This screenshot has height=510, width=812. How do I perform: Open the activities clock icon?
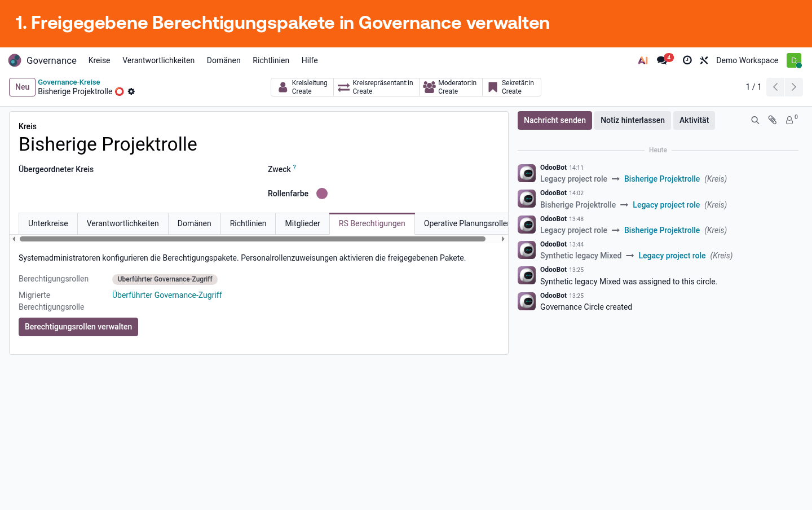pyautogui.click(x=687, y=60)
